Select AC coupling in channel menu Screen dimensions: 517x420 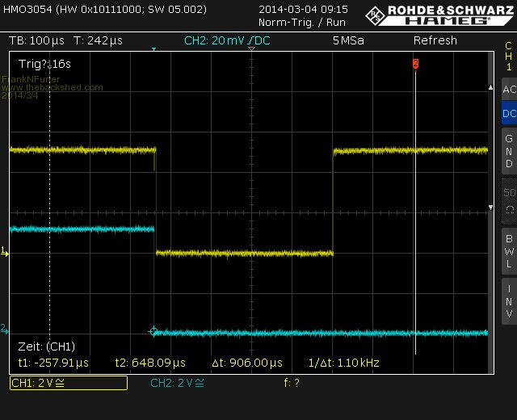point(508,89)
